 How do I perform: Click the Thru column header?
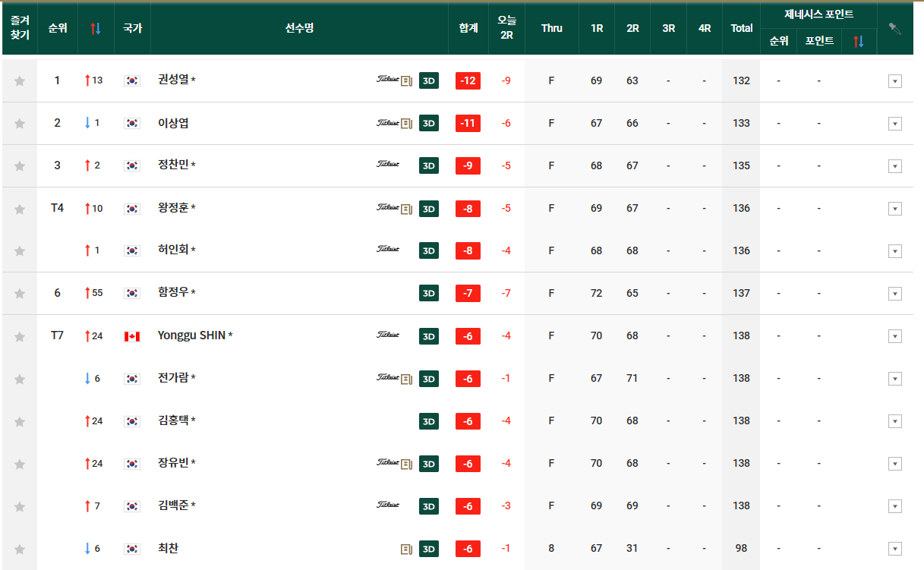[x=552, y=28]
